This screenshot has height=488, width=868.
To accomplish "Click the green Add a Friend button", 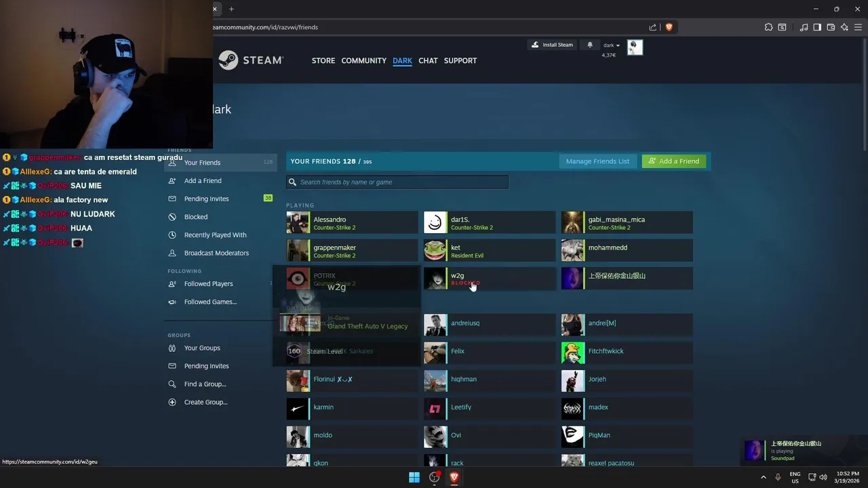I will pos(674,161).
